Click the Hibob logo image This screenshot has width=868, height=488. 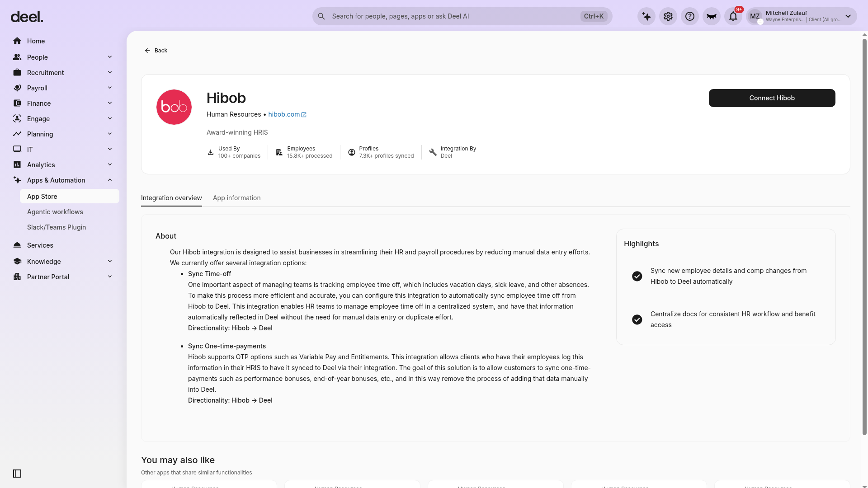tap(174, 107)
